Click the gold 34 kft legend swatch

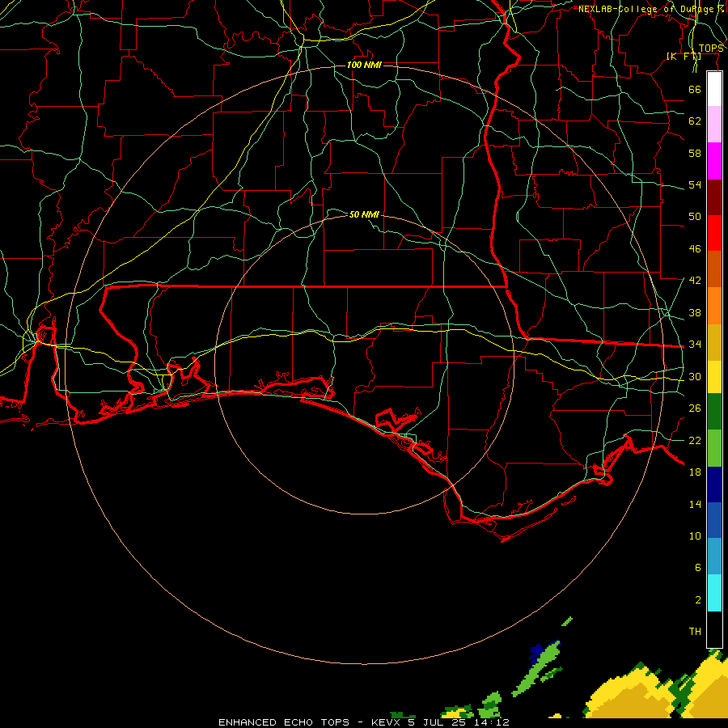pyautogui.click(x=714, y=343)
